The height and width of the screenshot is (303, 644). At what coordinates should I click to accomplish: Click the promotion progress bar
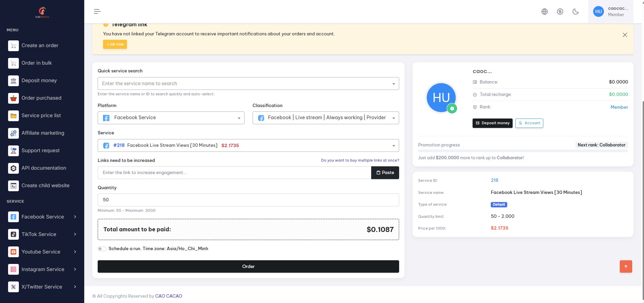coord(523,151)
